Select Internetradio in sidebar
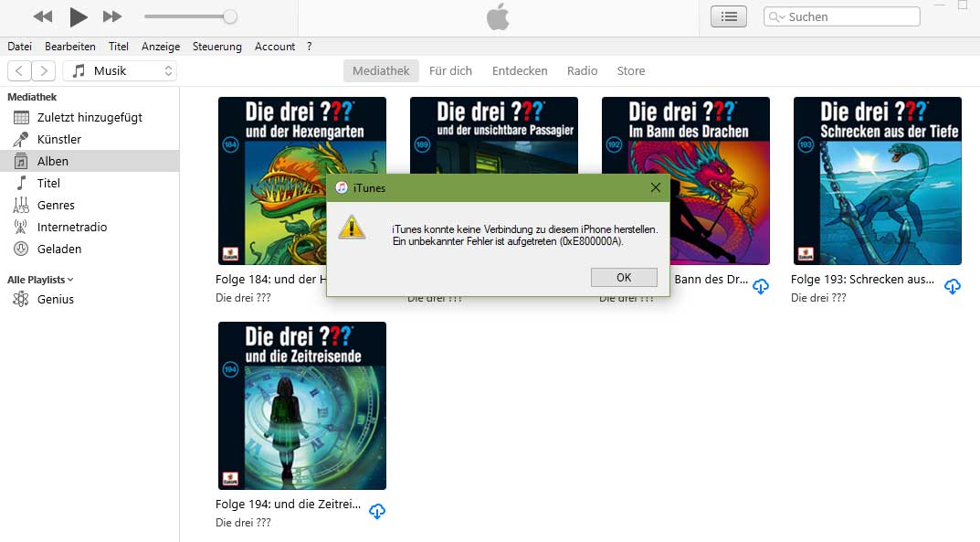 click(x=90, y=227)
